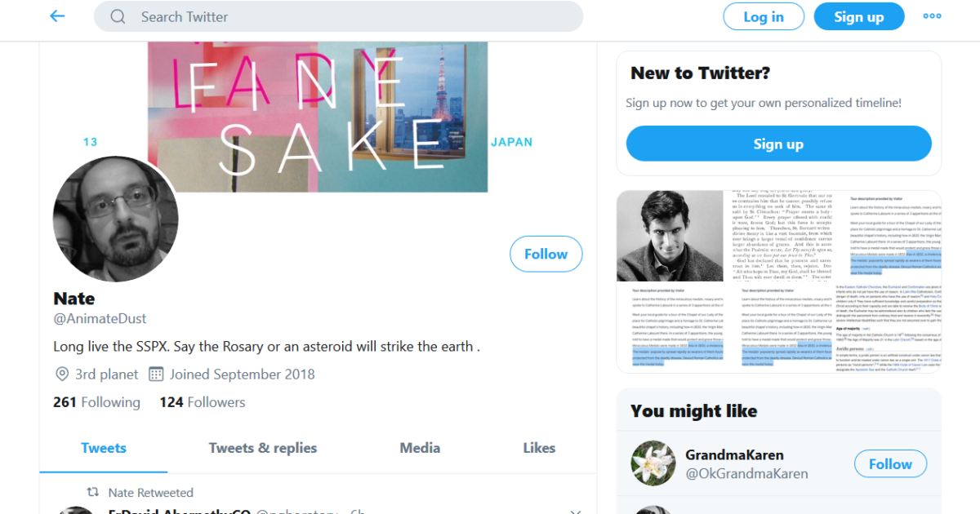Open Nate's profile avatar photo
Screen dimensions: 980x514
115,219
